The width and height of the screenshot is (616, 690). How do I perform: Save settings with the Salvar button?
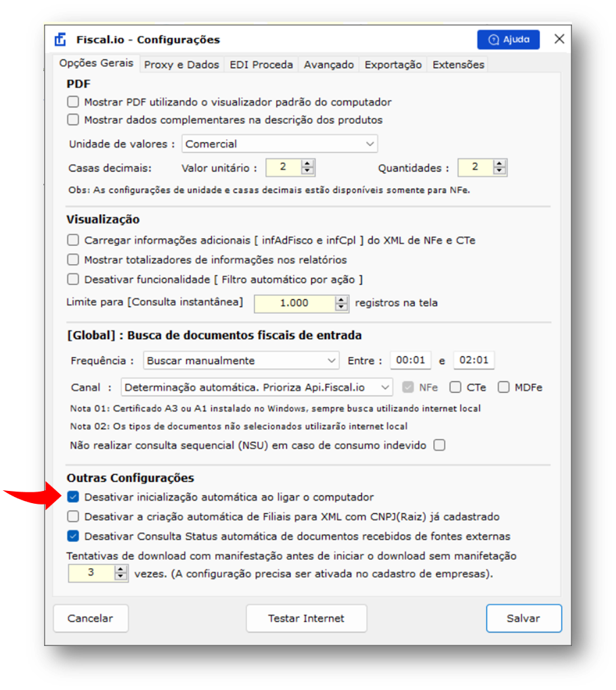(x=524, y=618)
